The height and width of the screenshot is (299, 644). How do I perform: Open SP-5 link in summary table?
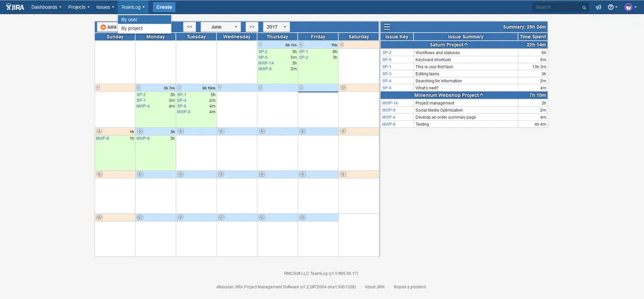click(x=387, y=60)
